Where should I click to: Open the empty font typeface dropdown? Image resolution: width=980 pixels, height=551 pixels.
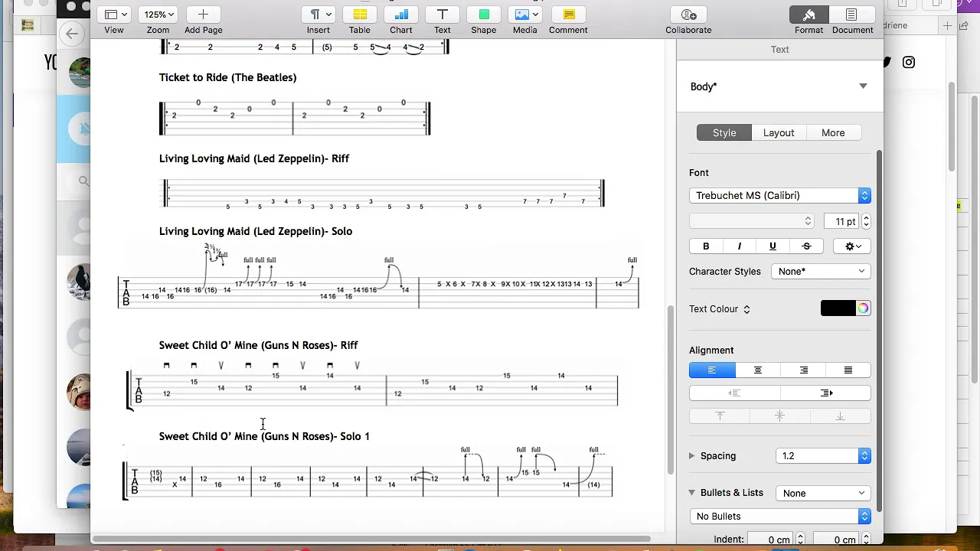point(751,221)
